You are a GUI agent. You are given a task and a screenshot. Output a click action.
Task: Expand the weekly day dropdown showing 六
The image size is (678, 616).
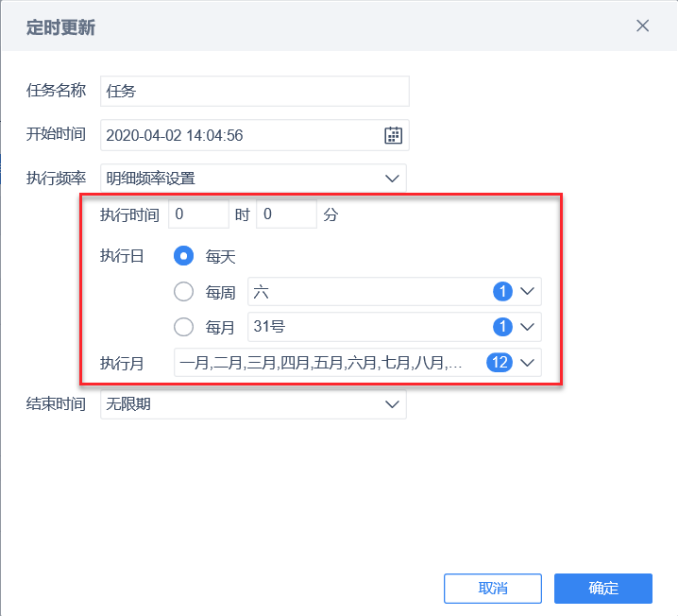(x=527, y=292)
